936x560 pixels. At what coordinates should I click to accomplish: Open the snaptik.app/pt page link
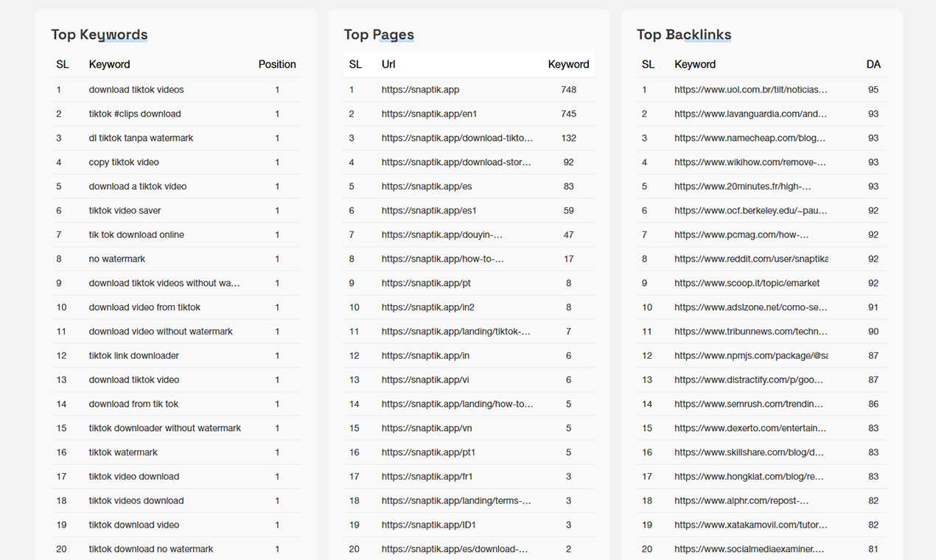426,283
